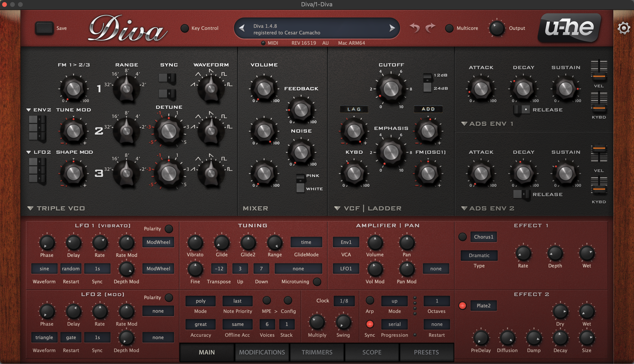Toggle LFO 2 Polarity button
The height and width of the screenshot is (364, 634).
pos(169,297)
